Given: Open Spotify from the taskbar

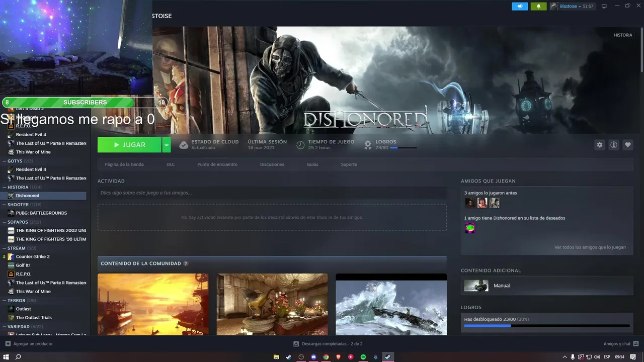Looking at the screenshot, I should (363, 357).
